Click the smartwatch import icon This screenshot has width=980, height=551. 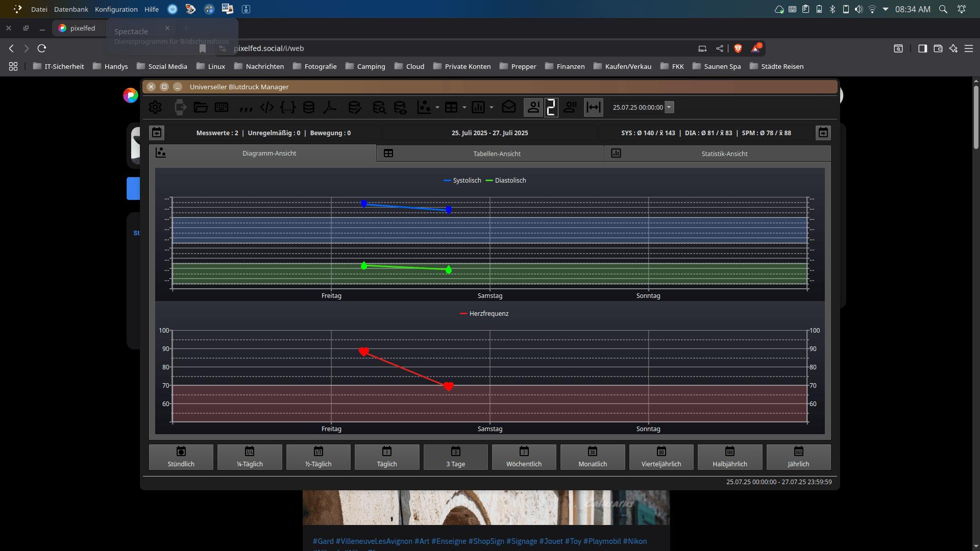180,108
